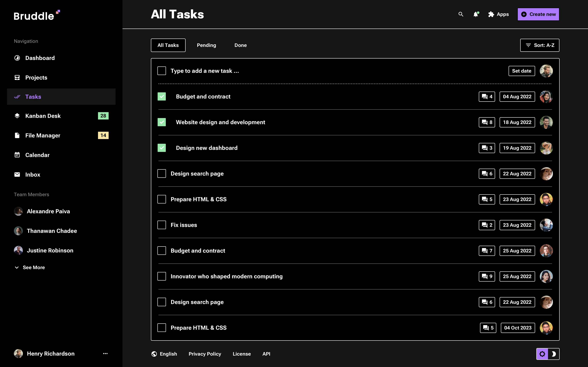
Task: Open the Calendar icon in navigation
Action: coord(17,155)
